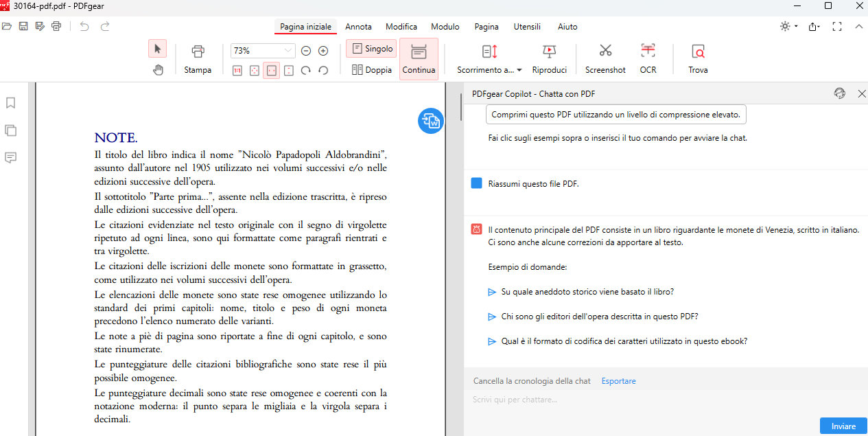This screenshot has width=868, height=436.
Task: Rotate page clockwise
Action: click(x=306, y=70)
